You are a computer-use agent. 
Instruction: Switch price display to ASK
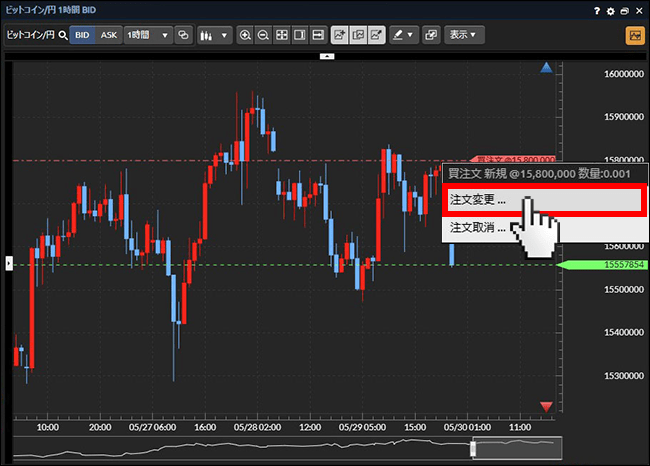[x=109, y=35]
